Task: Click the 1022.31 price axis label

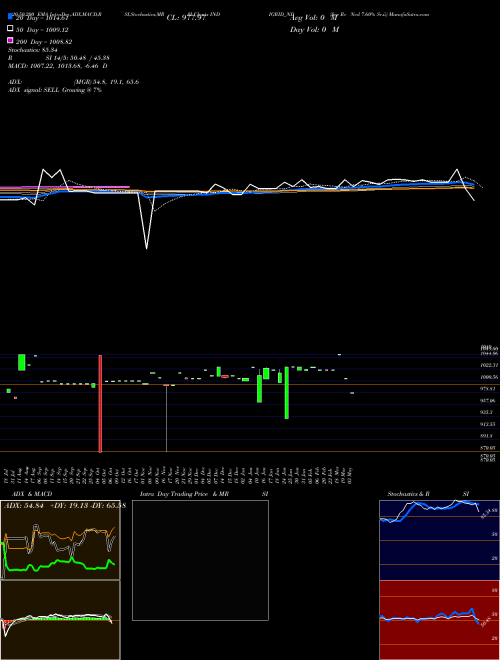Action: click(x=489, y=365)
